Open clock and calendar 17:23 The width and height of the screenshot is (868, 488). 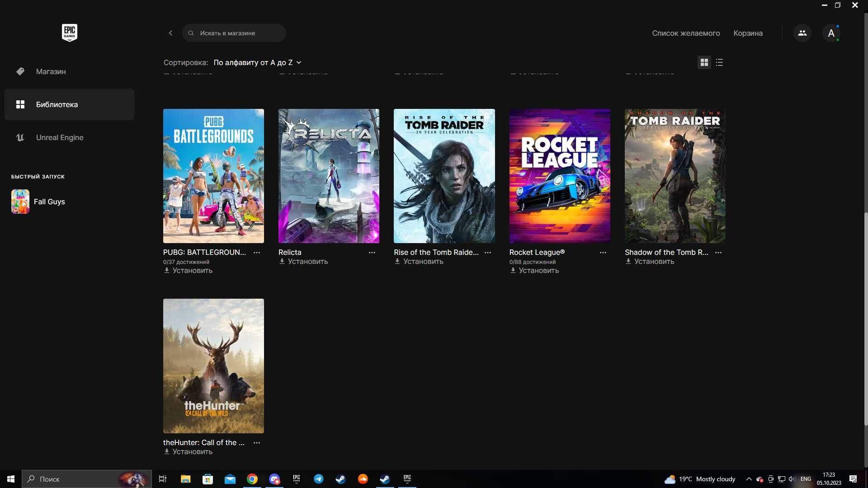pos(829,479)
